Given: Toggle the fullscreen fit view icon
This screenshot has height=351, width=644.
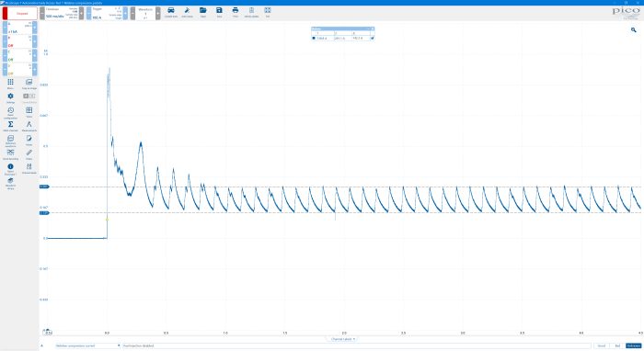Looking at the screenshot, I should pyautogui.click(x=268, y=12).
